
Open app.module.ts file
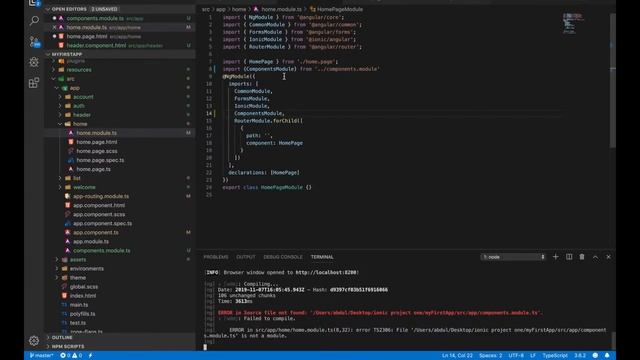(x=91, y=241)
